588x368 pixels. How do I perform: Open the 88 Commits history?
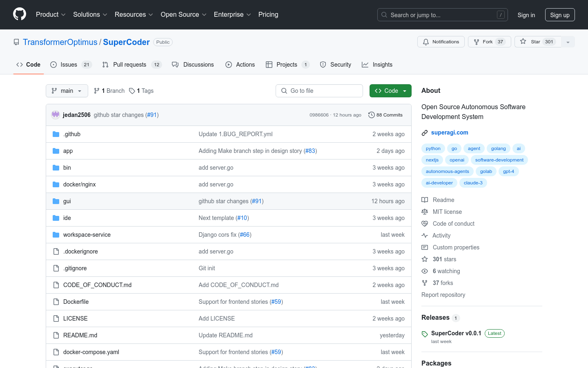coord(385,115)
